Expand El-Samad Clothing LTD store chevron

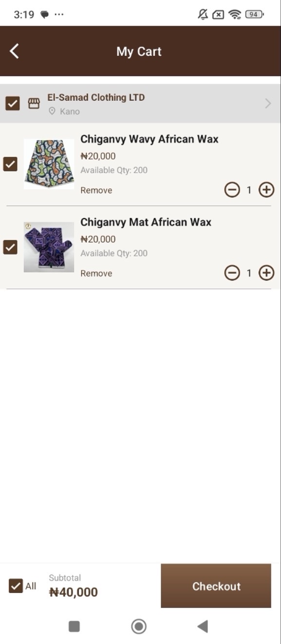(x=268, y=103)
